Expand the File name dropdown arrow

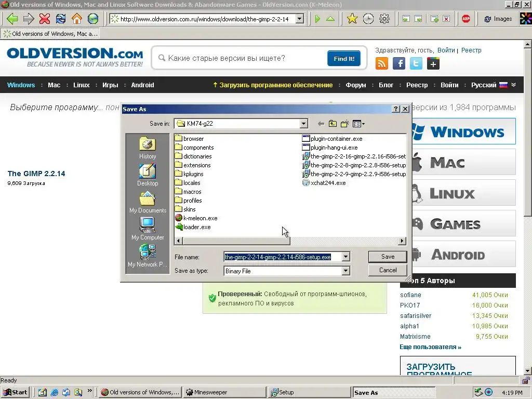point(345,257)
